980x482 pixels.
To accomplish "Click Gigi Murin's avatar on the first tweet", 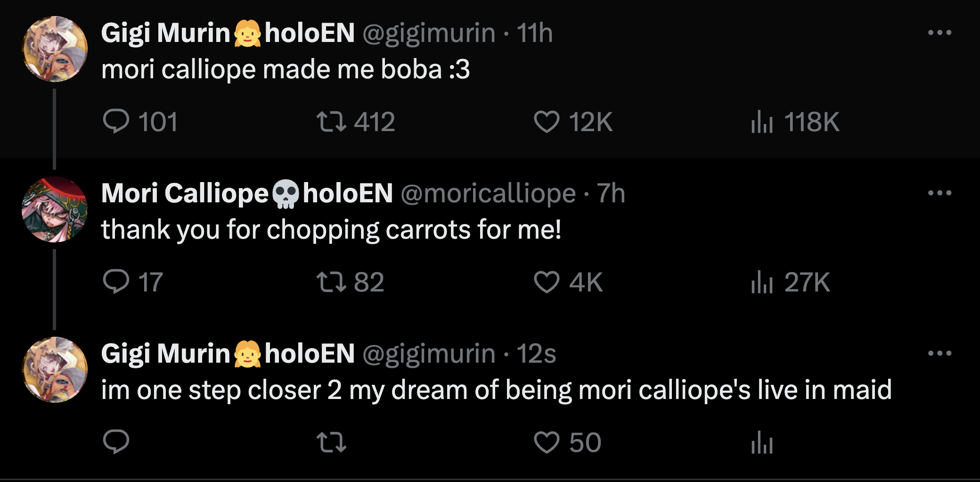I will (55, 49).
